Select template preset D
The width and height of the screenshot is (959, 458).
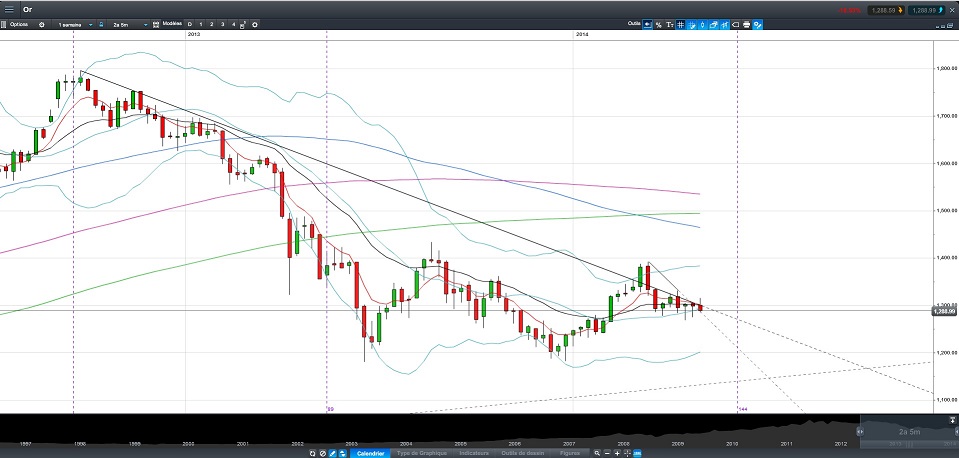(x=189, y=23)
